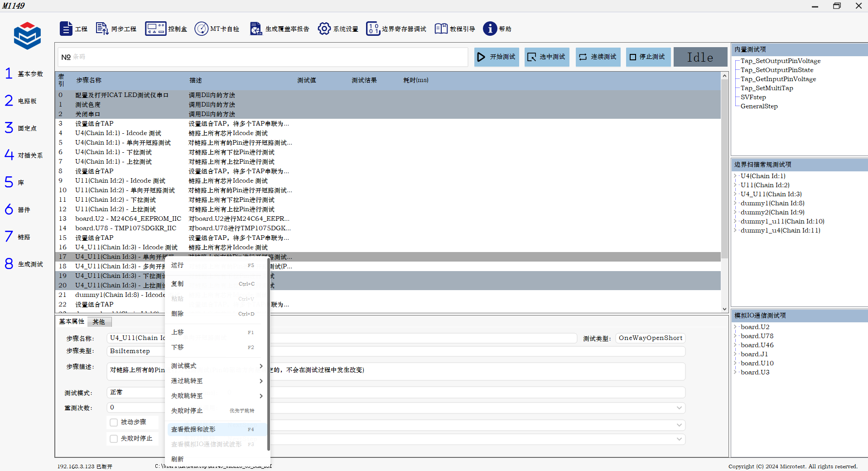868x471 pixels.
Task: Click 生成覆盖率报告 report icon
Action: pos(256,29)
